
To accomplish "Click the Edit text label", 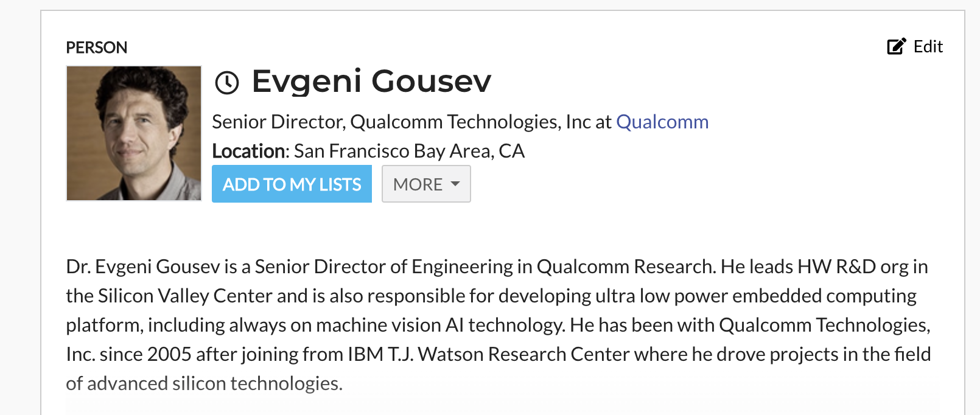I will (928, 46).
